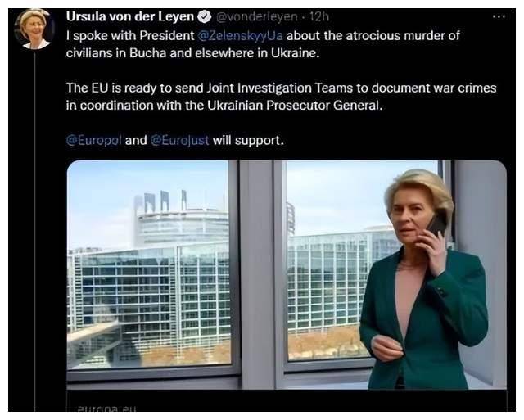The image size is (524, 420).
Task: Click the window frame divider in the photo
Action: pyautogui.click(x=257, y=274)
